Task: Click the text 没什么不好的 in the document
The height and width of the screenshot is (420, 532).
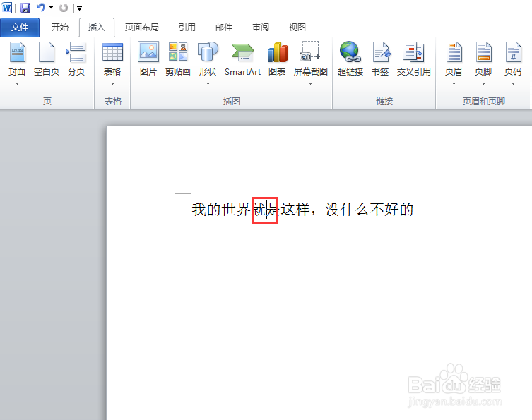Action: click(369, 210)
